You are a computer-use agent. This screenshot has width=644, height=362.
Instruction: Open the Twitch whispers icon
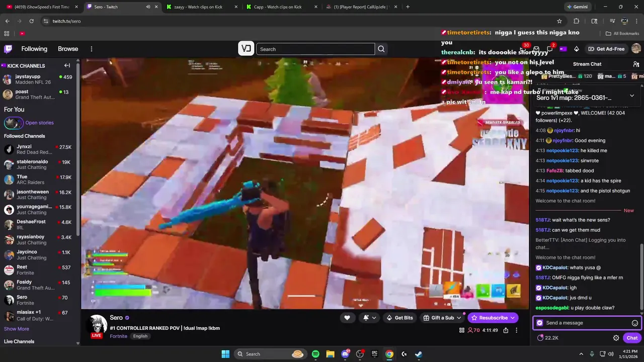(x=550, y=49)
